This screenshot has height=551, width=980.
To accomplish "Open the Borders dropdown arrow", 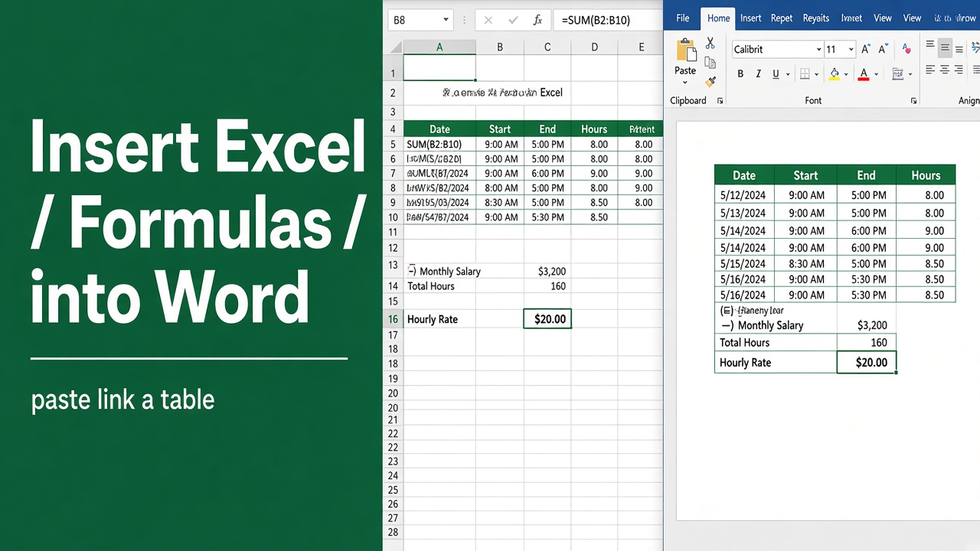I will 816,74.
